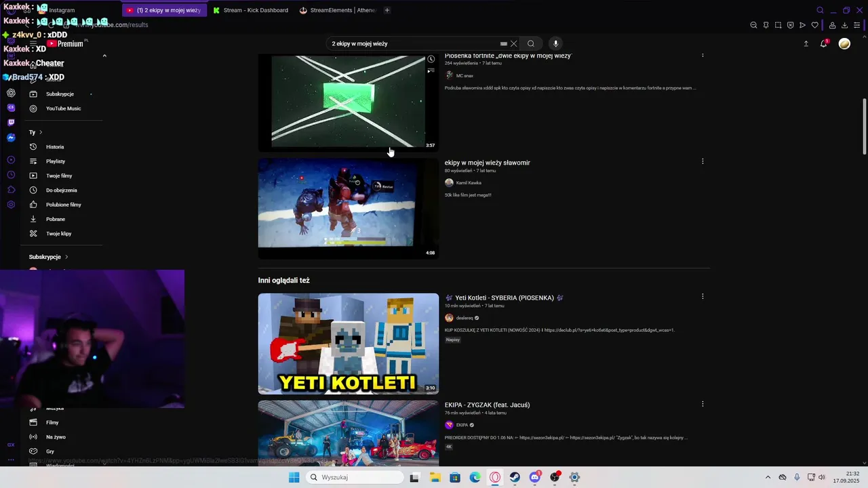The height and width of the screenshot is (488, 868).
Task: Open Subskrypcje in YouTube sidebar
Action: [x=60, y=94]
